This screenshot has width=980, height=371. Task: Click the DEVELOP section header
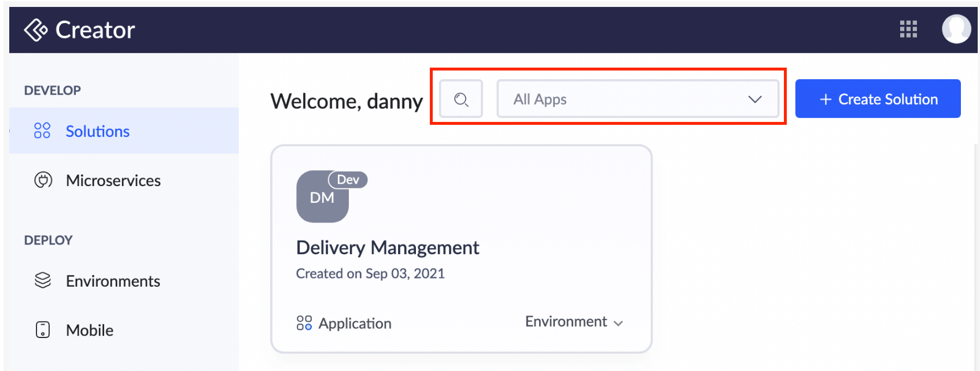click(53, 90)
